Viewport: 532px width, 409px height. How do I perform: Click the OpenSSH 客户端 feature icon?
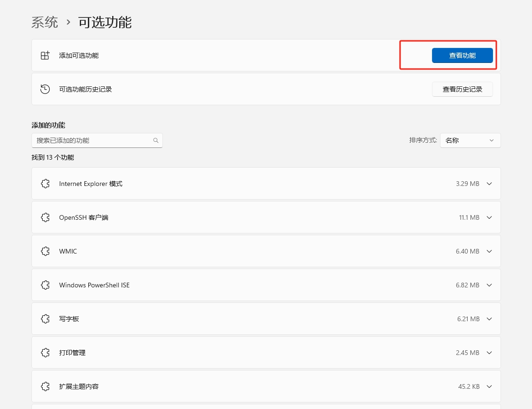tap(45, 217)
